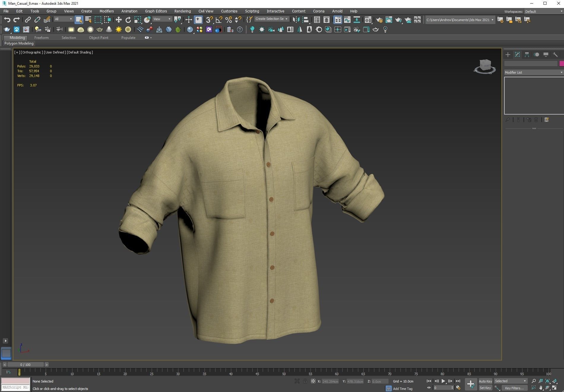Toggle the 3D Snaps button
This screenshot has height=392, width=564.
(x=209, y=20)
